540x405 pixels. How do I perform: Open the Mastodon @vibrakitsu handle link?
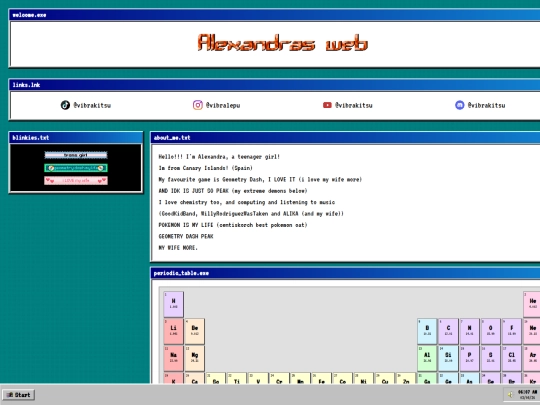point(486,105)
